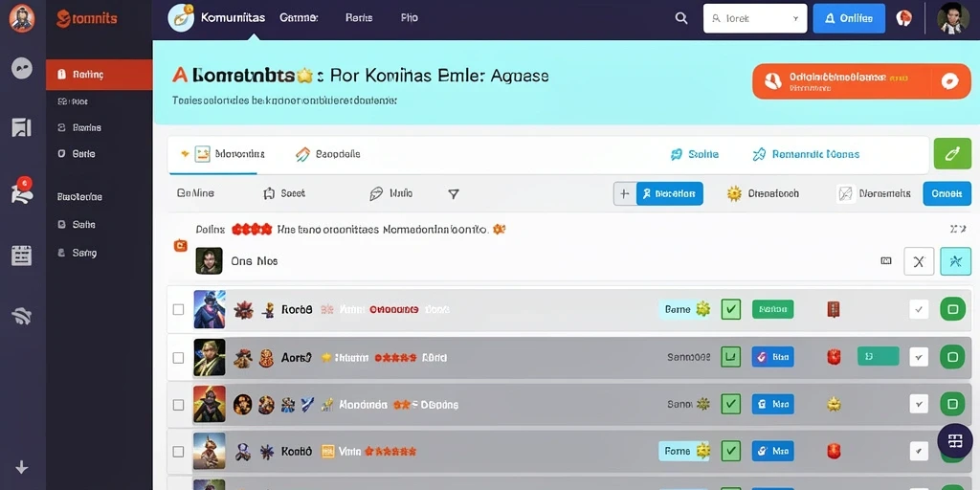Click the Romenrtic Nones link
Screen dimensions: 980x490
tap(806, 154)
